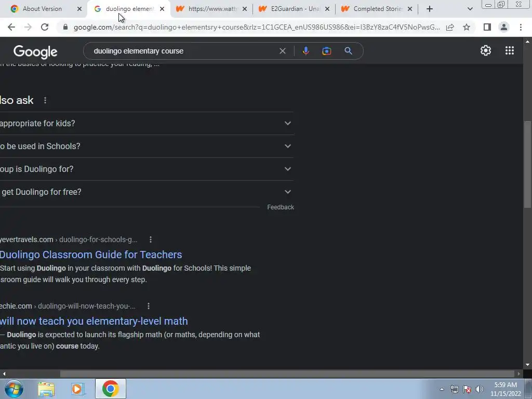Image resolution: width=532 pixels, height=399 pixels.
Task: Open options next to People also ask
Action: click(45, 100)
